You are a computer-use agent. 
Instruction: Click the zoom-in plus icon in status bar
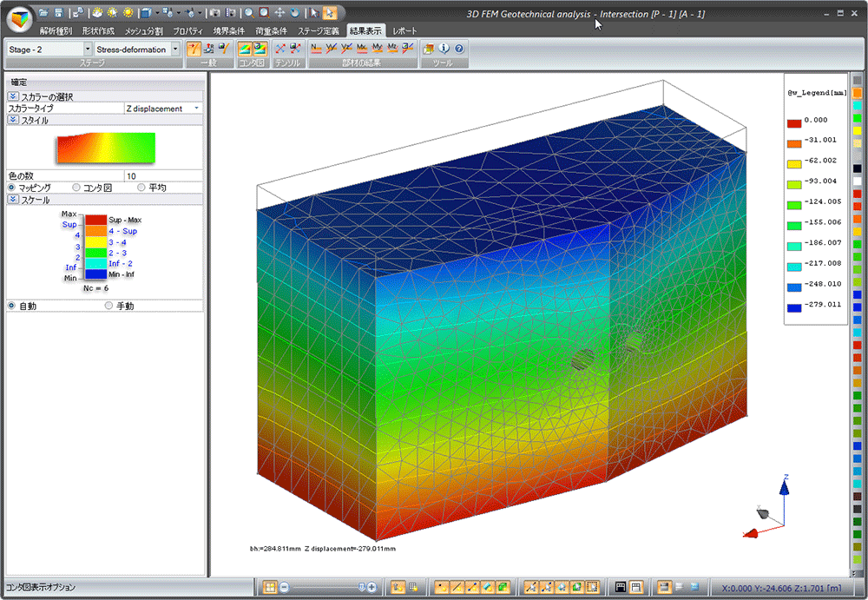click(x=372, y=588)
